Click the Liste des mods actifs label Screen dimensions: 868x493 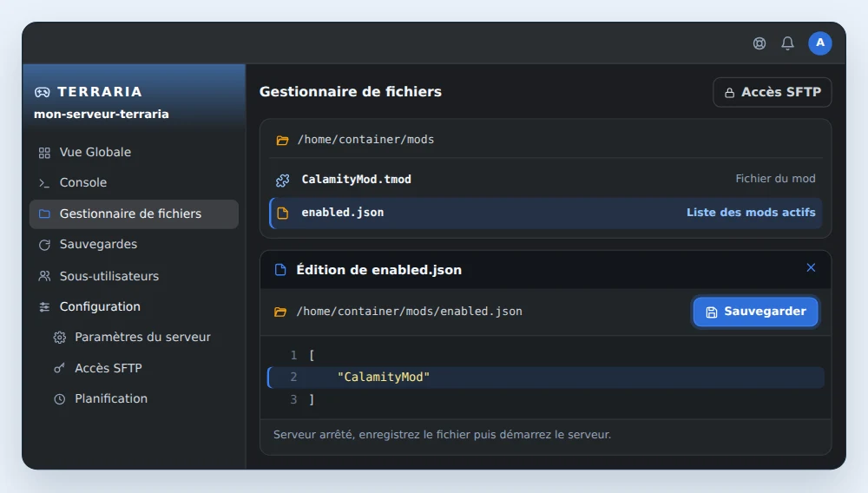(751, 213)
